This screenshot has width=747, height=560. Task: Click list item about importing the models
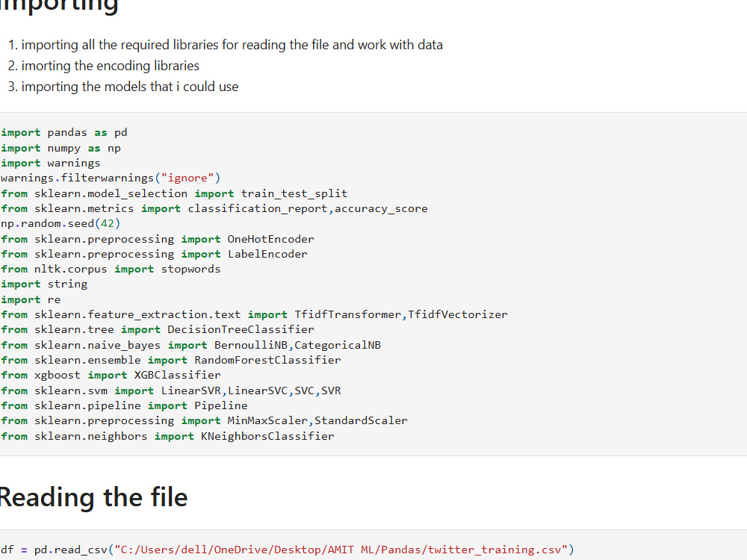coord(129,87)
